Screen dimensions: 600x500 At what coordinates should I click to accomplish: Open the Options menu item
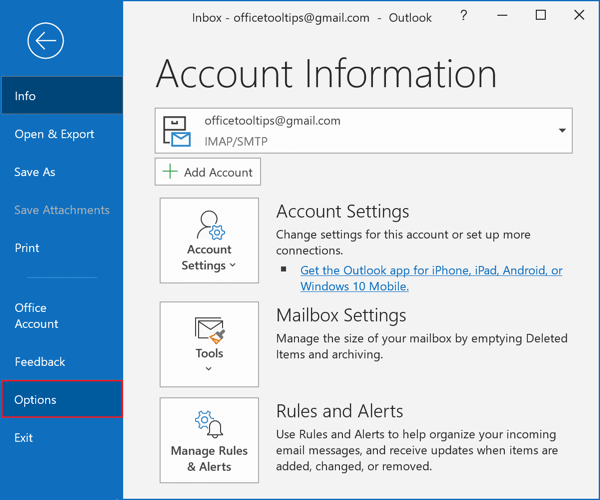(x=61, y=400)
